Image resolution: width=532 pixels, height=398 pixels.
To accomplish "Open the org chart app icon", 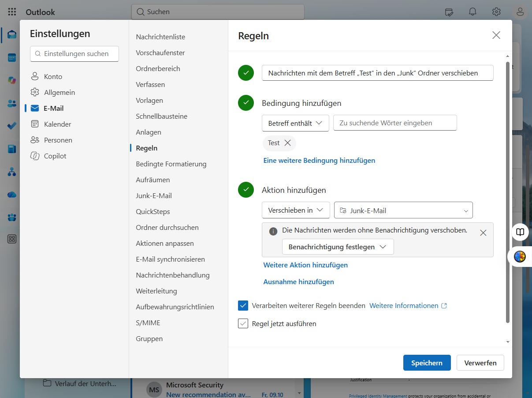I will tap(12, 172).
